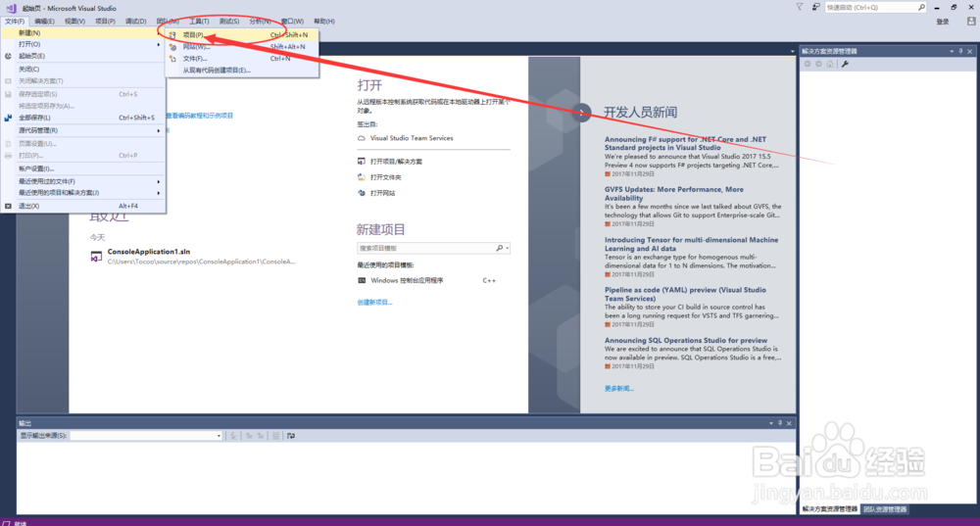Select 项目(P)... in the New submenu

click(x=242, y=35)
